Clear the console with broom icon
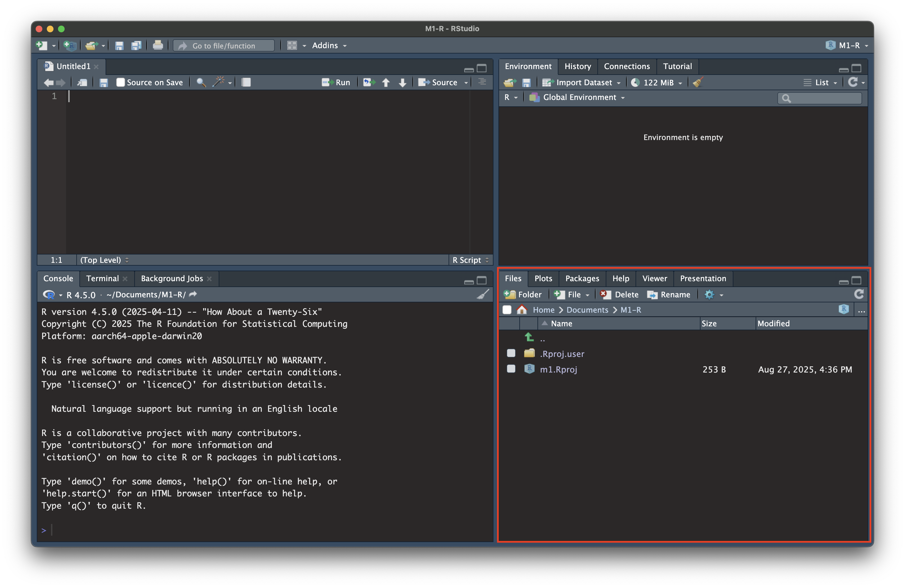 coord(483,294)
